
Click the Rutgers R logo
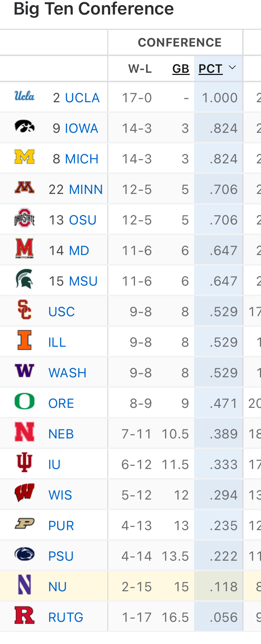click(24, 616)
